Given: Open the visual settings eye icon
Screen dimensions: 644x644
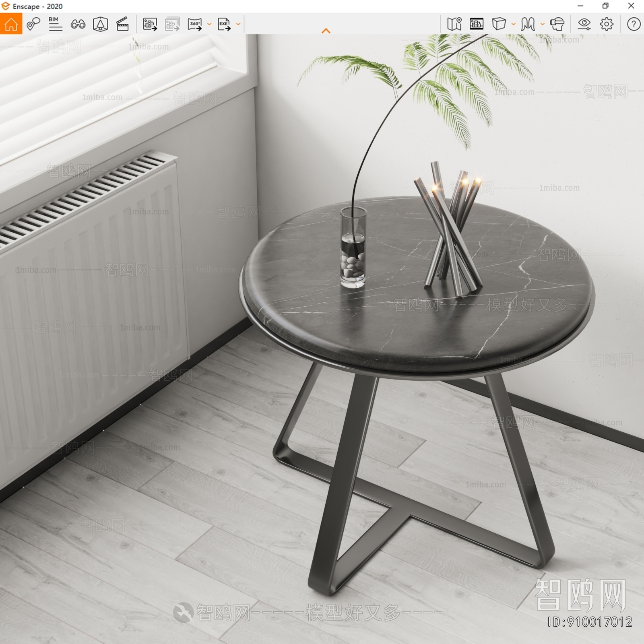Looking at the screenshot, I should (584, 24).
